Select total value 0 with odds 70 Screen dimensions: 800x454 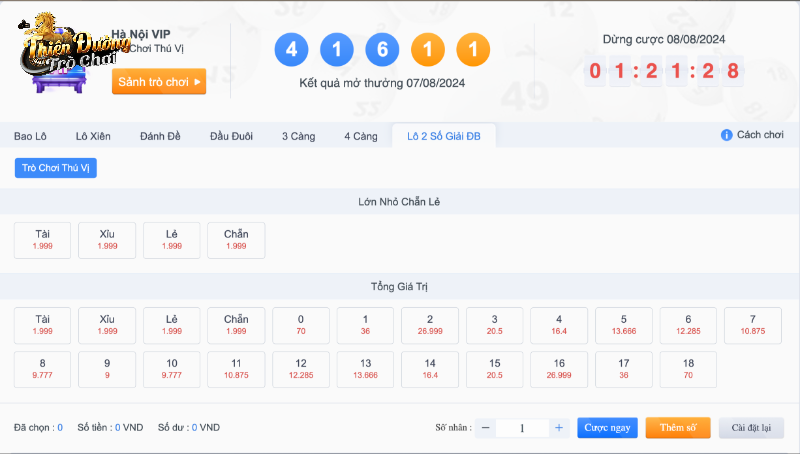point(301,325)
